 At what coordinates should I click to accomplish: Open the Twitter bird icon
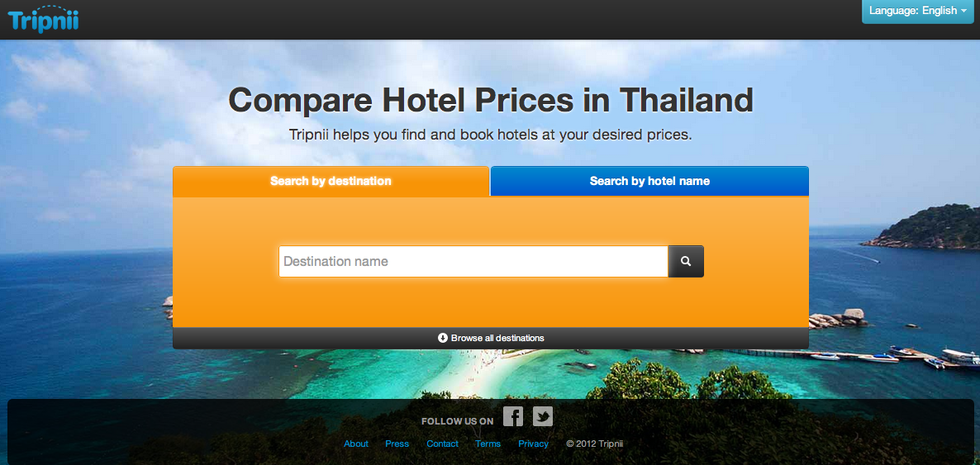pyautogui.click(x=543, y=416)
